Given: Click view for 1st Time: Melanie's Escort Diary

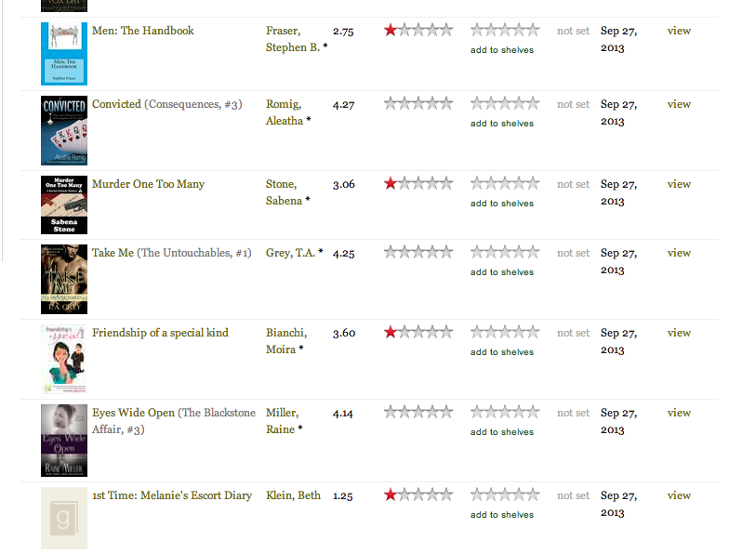Looking at the screenshot, I should click(679, 495).
